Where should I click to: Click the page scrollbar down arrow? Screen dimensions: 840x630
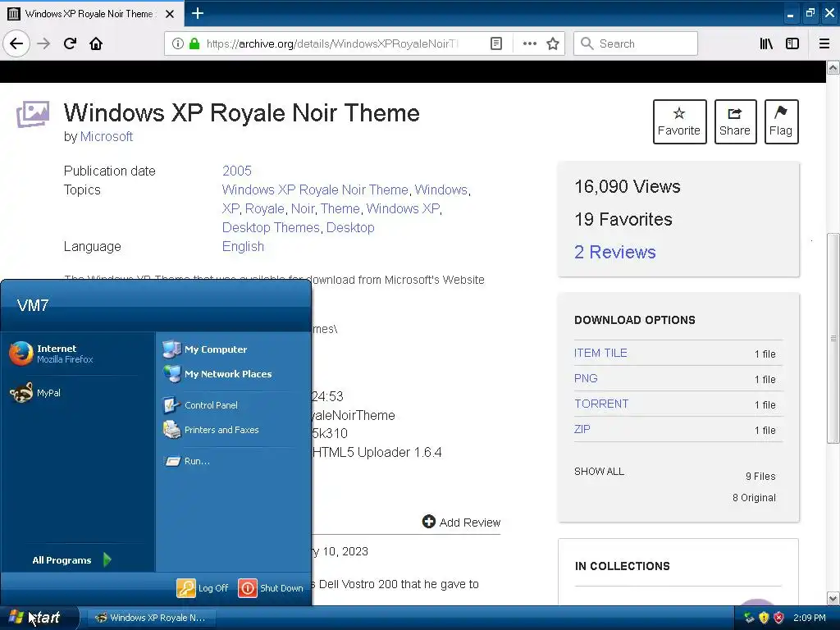tap(833, 598)
